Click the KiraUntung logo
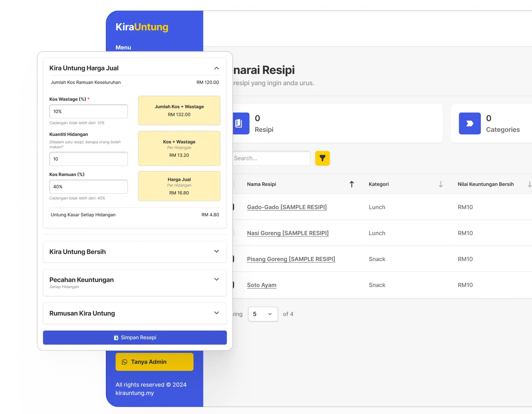The width and height of the screenshot is (532, 414). tap(142, 27)
